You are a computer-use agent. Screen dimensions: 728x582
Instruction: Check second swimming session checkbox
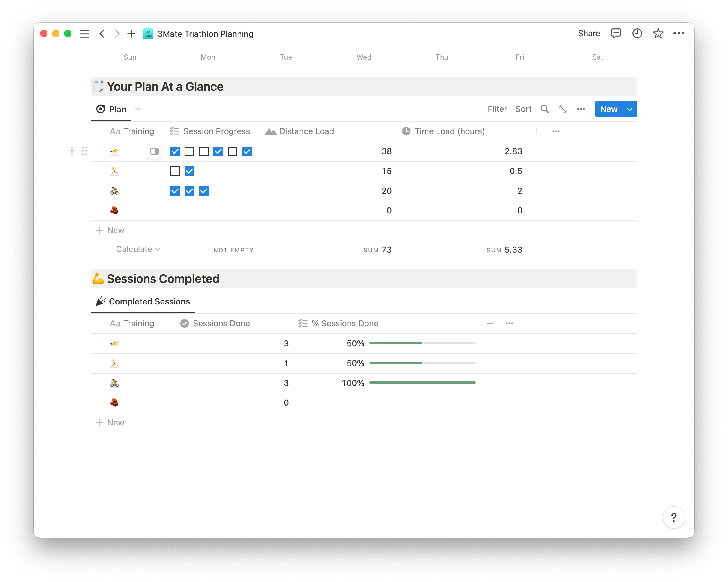(189, 151)
